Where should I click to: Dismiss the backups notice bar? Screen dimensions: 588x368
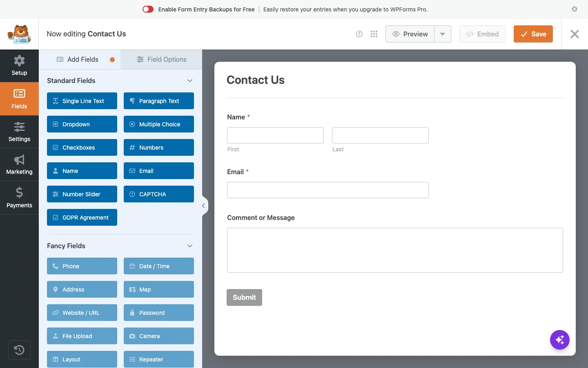click(x=575, y=9)
